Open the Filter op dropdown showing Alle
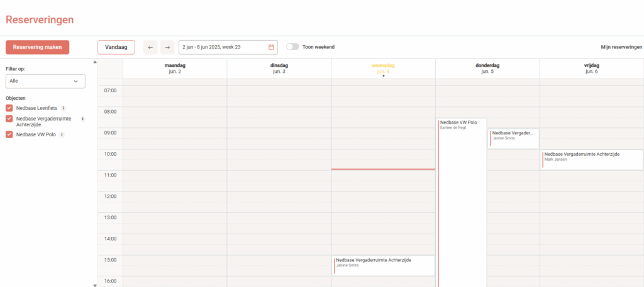The width and height of the screenshot is (644, 287). [45, 81]
